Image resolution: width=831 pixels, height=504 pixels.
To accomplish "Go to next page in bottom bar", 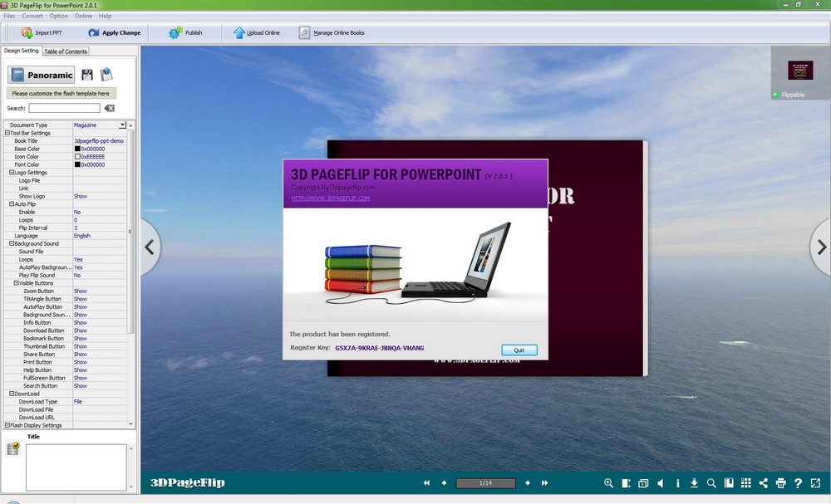I will (x=528, y=482).
